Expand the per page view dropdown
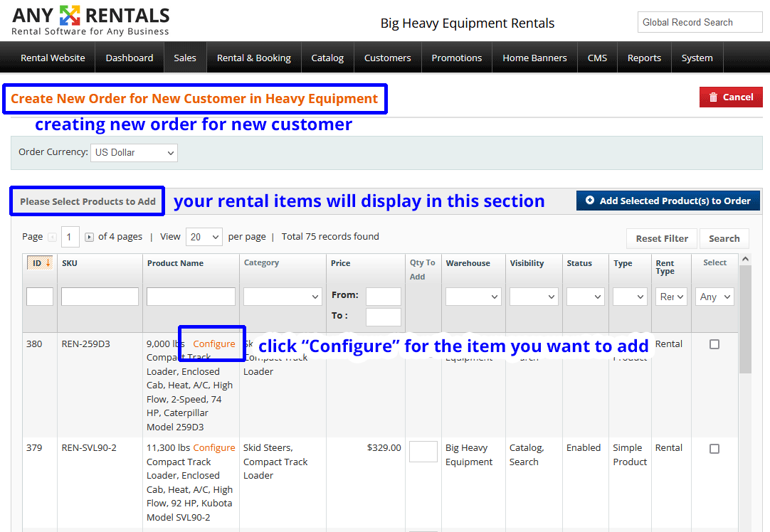Viewport: 770px width, 532px height. (204, 237)
